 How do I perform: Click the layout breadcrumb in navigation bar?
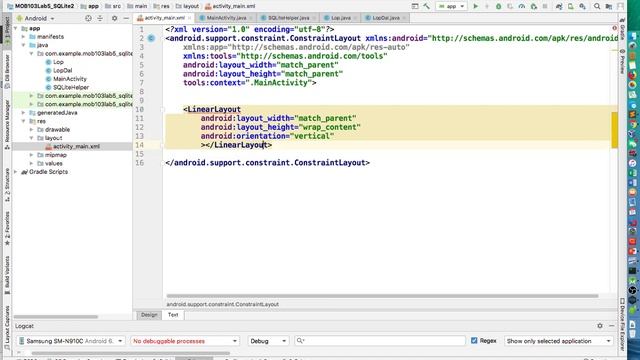click(x=187, y=6)
